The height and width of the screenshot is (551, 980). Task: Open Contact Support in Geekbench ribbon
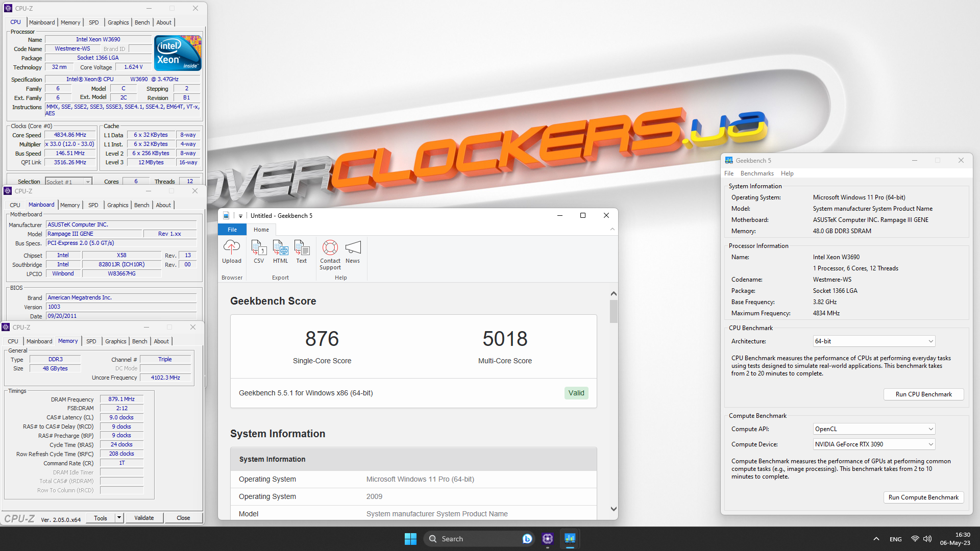(330, 255)
